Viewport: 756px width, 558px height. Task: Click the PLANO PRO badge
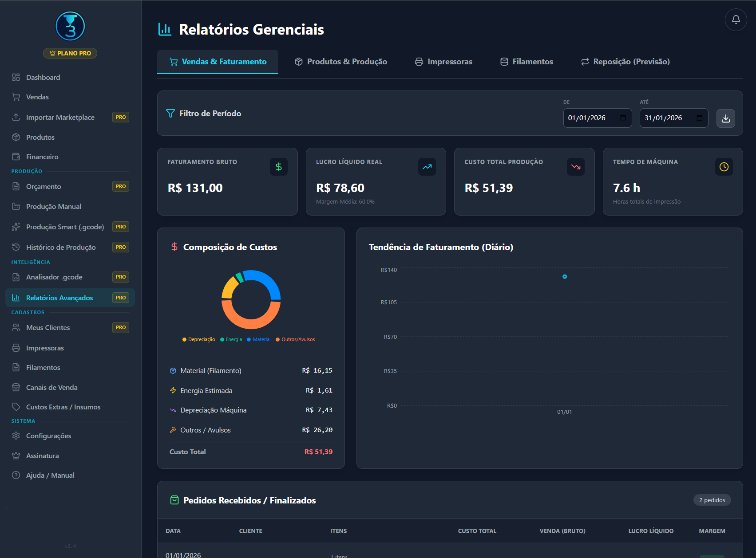(70, 53)
